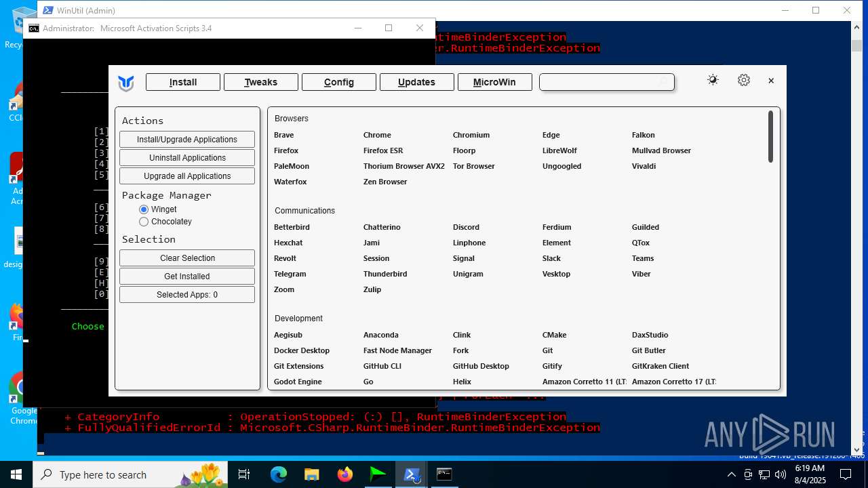868x488 pixels.
Task: Focus the WinUtil search box
Action: [x=607, y=82]
